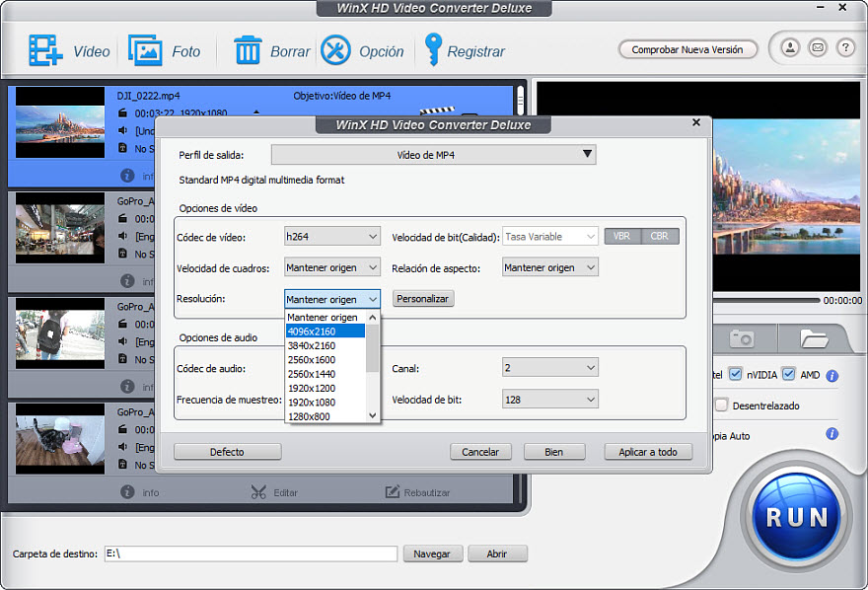
Task: Click the Cancelar button
Action: point(480,452)
